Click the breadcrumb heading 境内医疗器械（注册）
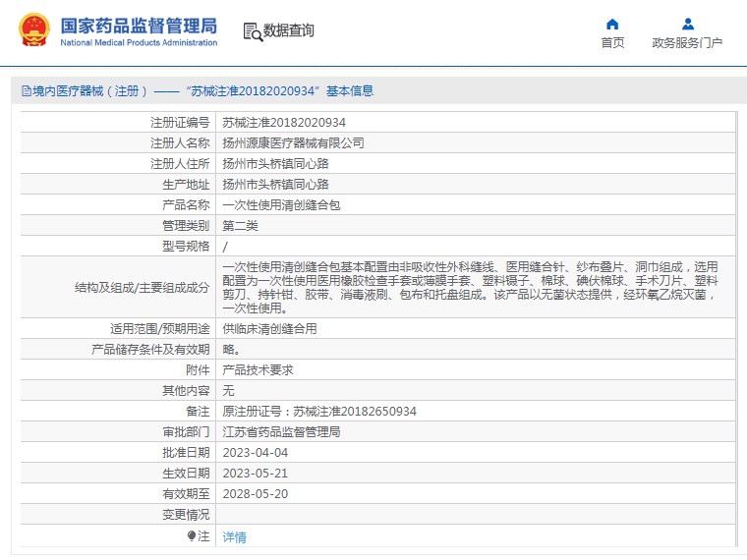This screenshot has width=747, height=560. click(x=90, y=90)
